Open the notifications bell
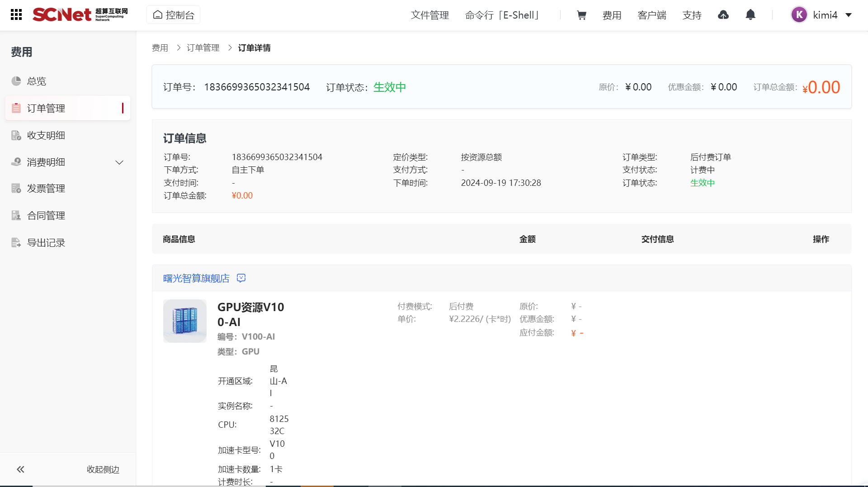This screenshot has height=487, width=868. (x=750, y=15)
